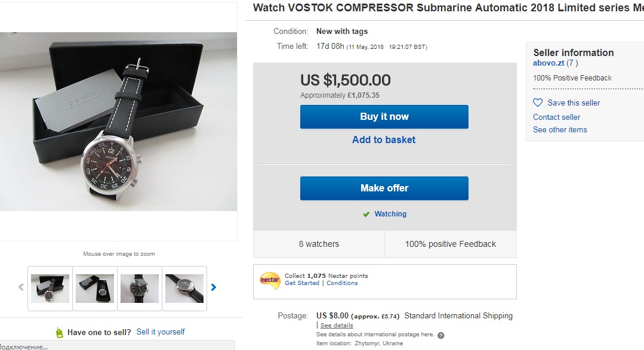Open Nectar Get Started link
This screenshot has height=350, width=644.
[302, 283]
